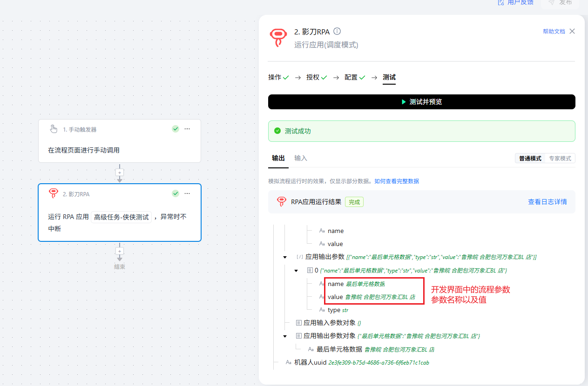Select 普通模式 view mode

[x=530, y=159]
